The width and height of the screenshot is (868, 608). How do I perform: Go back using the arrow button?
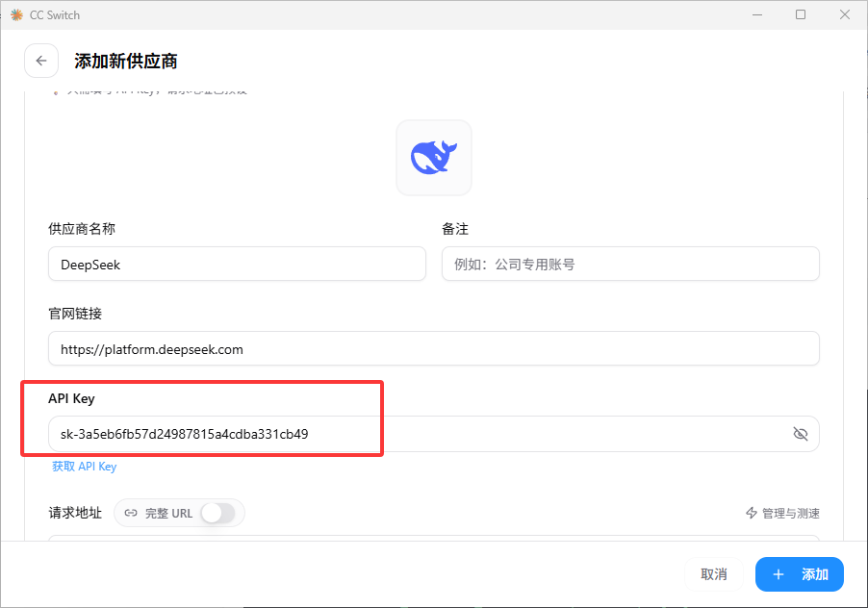[41, 61]
